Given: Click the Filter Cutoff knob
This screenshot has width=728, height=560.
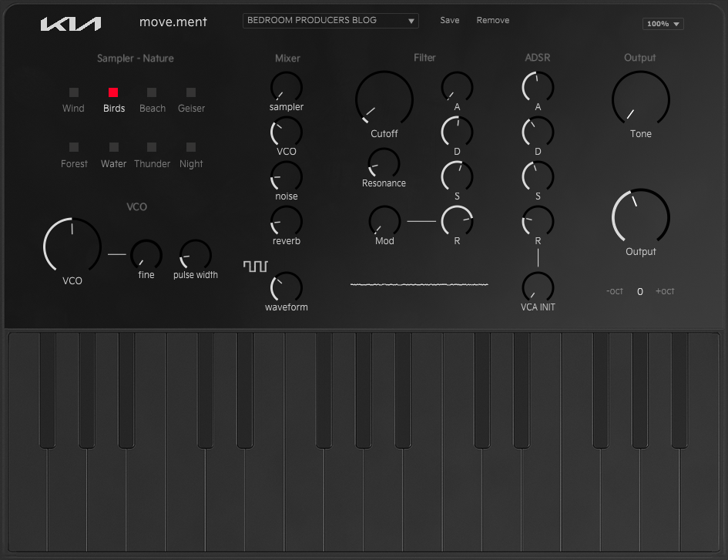Looking at the screenshot, I should 384,100.
